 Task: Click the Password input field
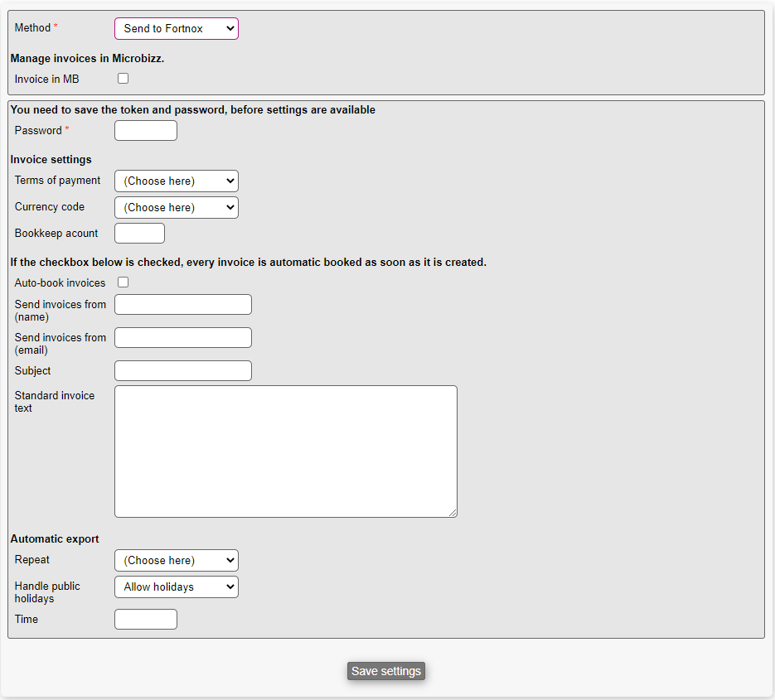pyautogui.click(x=146, y=131)
